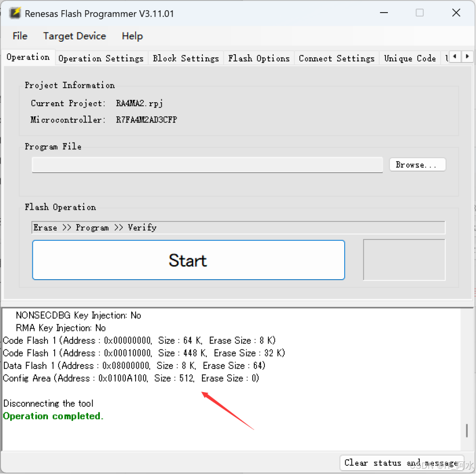Click the Config Area log line

pyautogui.click(x=131, y=379)
